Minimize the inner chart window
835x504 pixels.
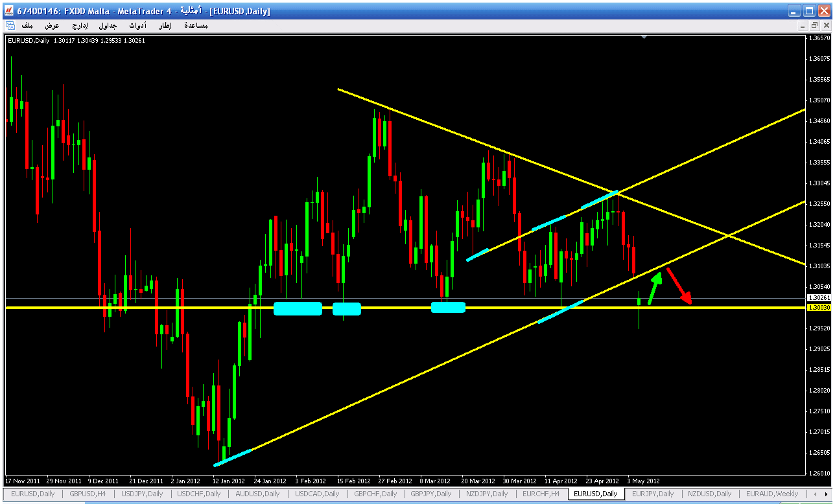pos(803,26)
